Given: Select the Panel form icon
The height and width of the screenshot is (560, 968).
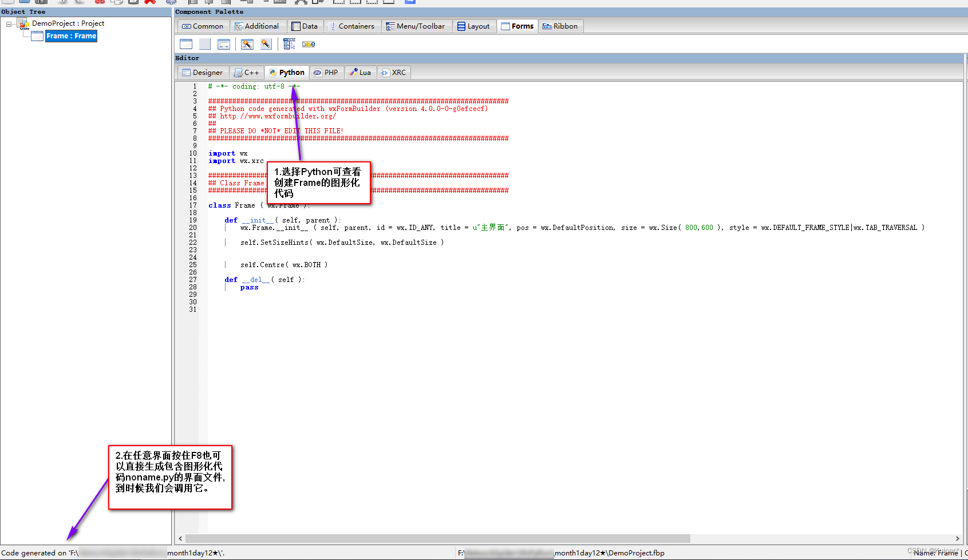Looking at the screenshot, I should (204, 44).
